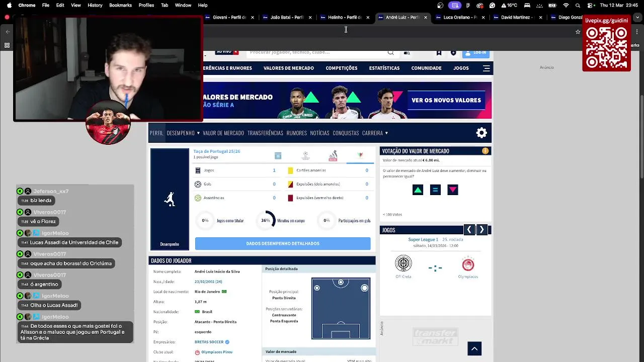Open Chrome's three-dot menu
This screenshot has height=362, width=644.
tap(637, 32)
